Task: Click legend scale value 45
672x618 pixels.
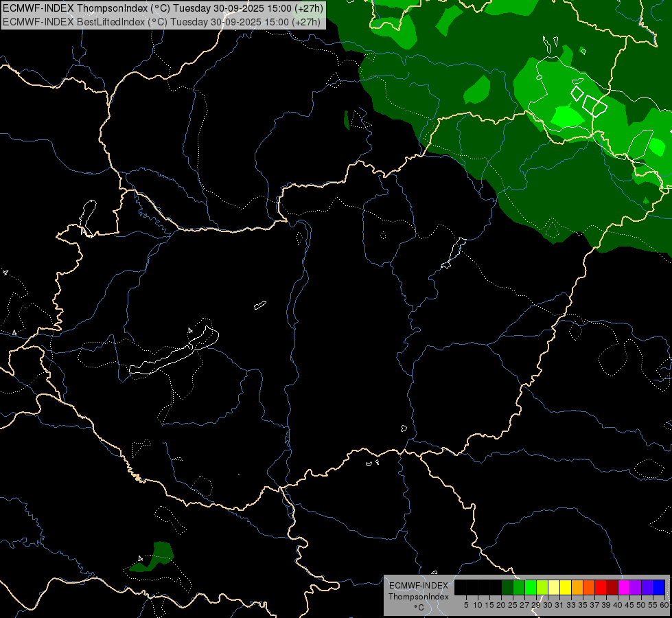Action: coord(630,605)
